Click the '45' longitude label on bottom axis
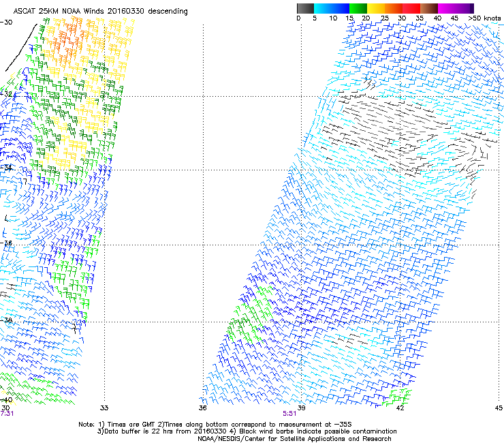This screenshot has height=443, width=504. (499, 408)
